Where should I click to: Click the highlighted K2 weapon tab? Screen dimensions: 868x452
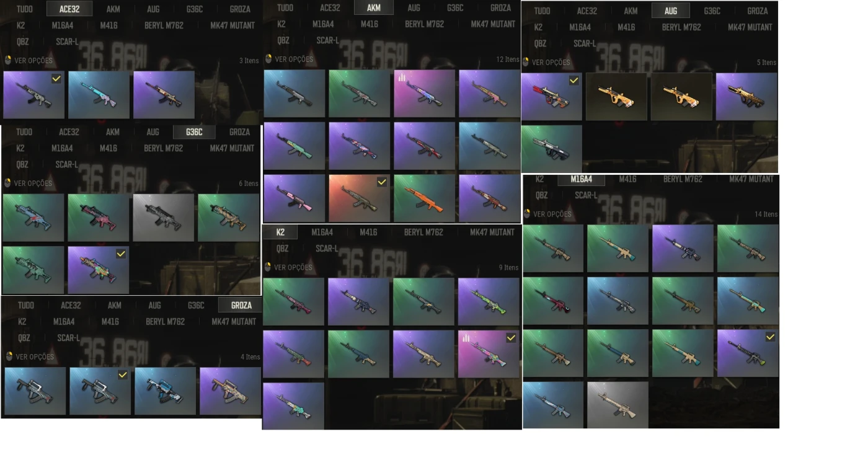pyautogui.click(x=280, y=233)
